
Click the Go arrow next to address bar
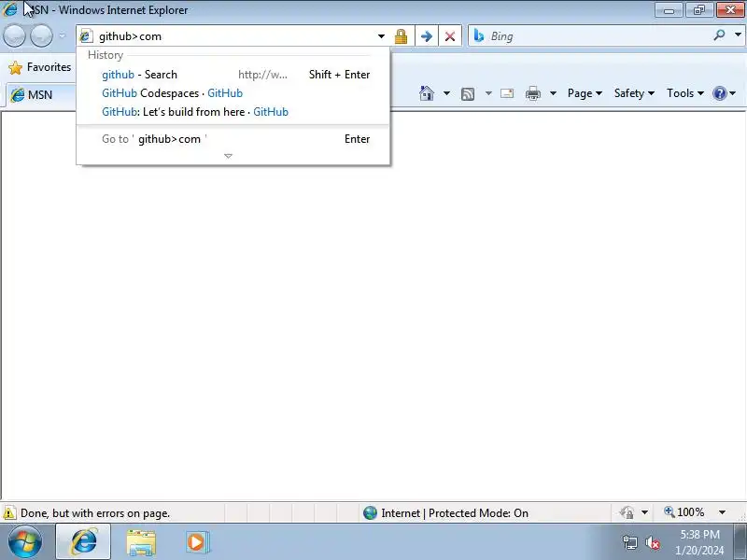(x=427, y=36)
